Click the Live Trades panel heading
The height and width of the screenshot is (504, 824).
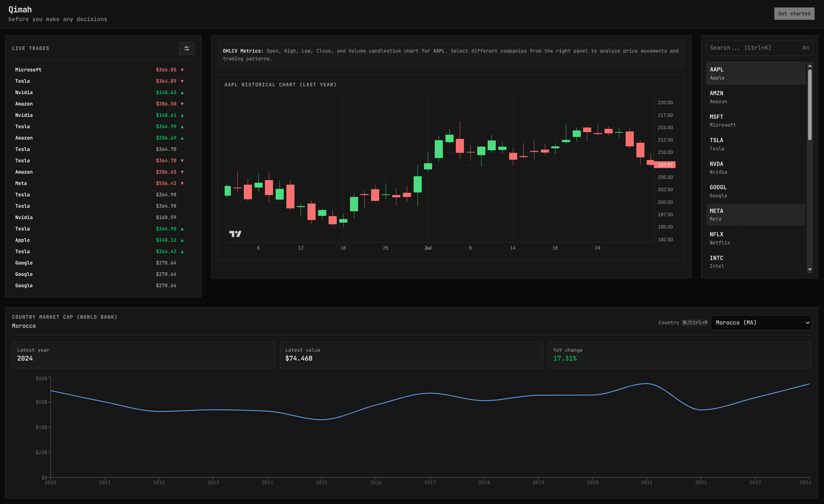(31, 48)
